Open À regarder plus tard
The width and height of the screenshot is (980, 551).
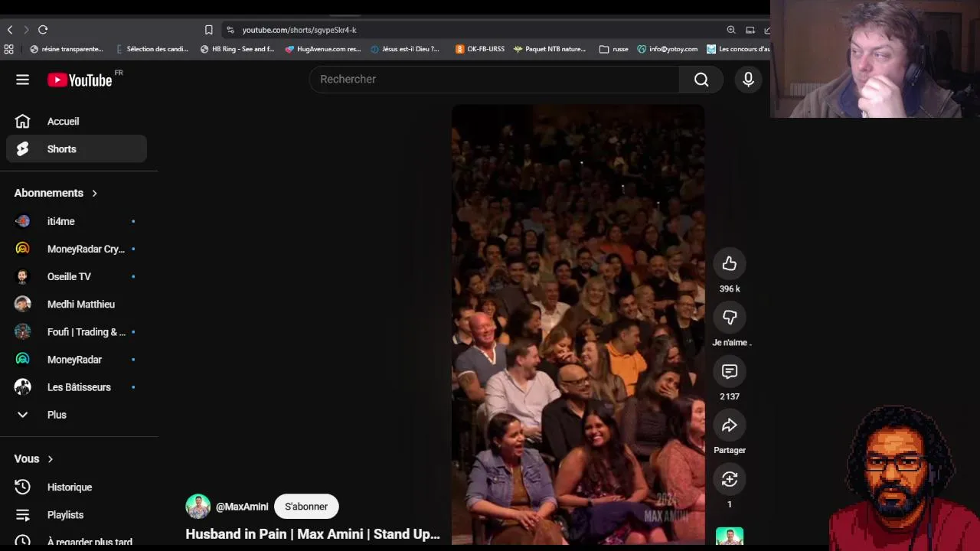[77, 541]
